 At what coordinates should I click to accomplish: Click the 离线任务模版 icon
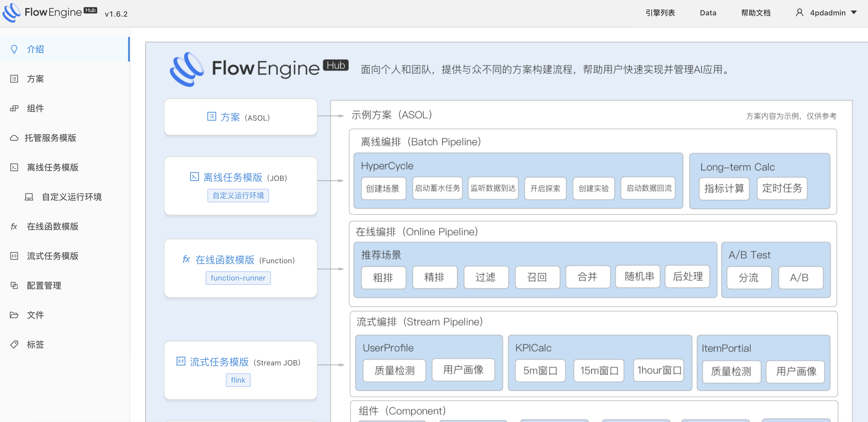pos(14,167)
